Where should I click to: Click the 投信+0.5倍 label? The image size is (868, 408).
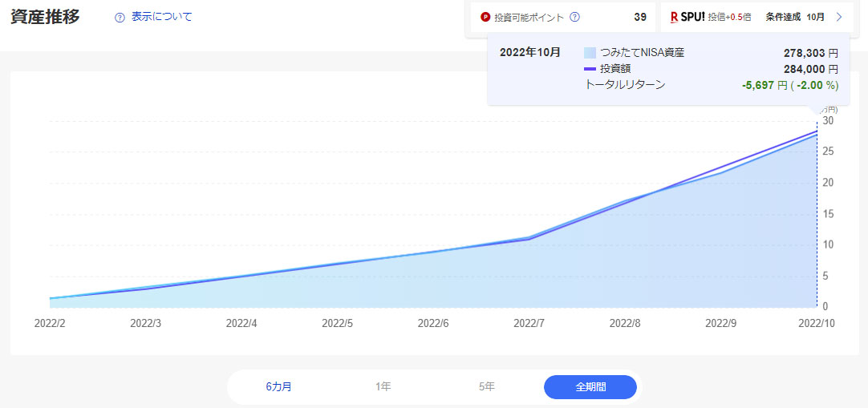pos(729,17)
